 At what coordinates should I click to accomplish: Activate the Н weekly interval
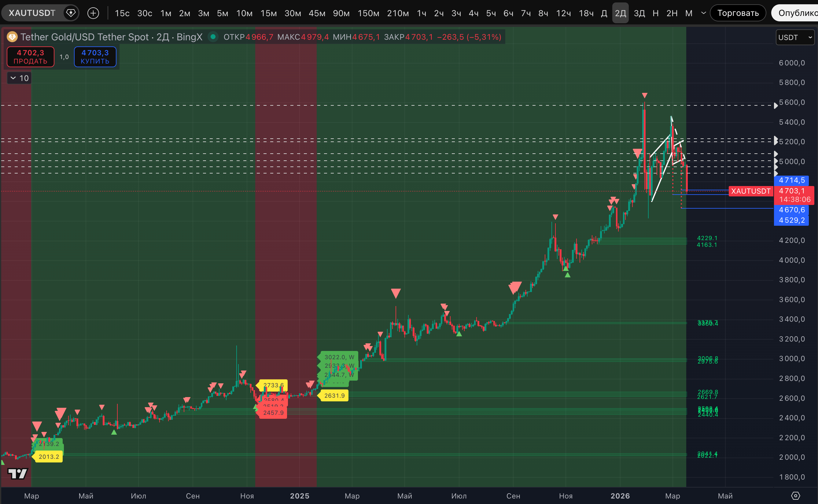(655, 13)
